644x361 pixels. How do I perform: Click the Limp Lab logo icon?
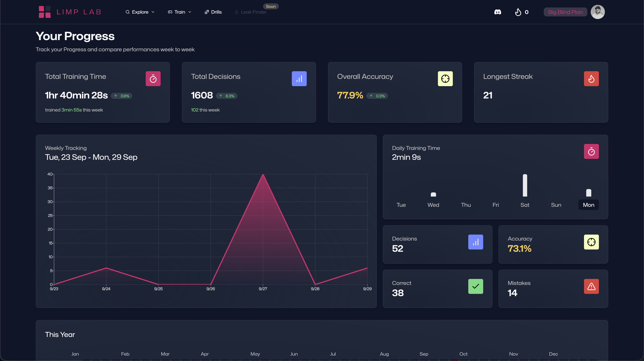pos(45,12)
